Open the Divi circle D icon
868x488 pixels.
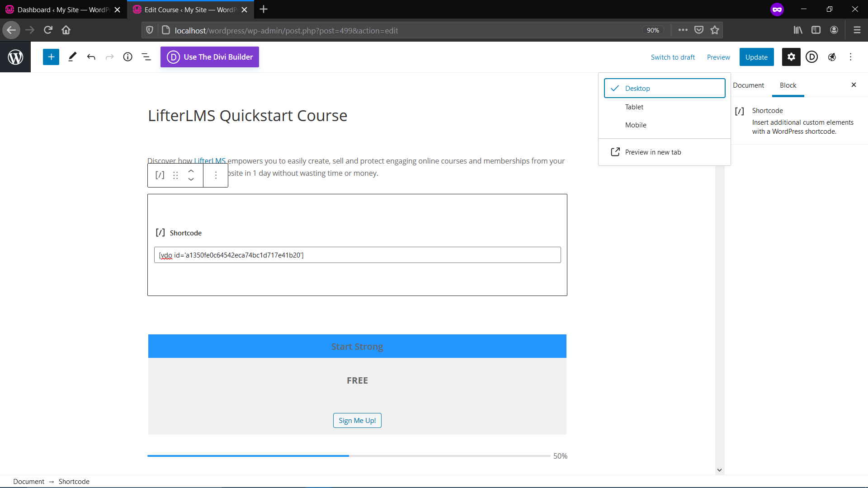tap(812, 57)
